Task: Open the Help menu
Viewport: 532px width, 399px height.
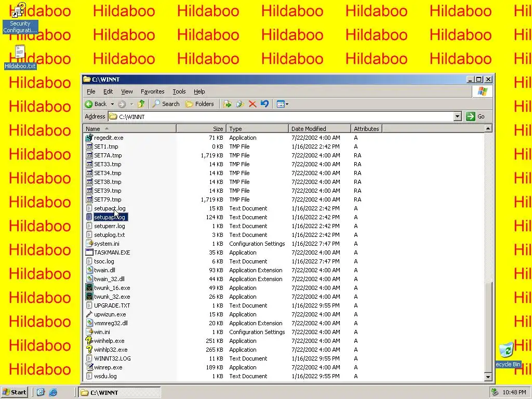Action: tap(199, 91)
